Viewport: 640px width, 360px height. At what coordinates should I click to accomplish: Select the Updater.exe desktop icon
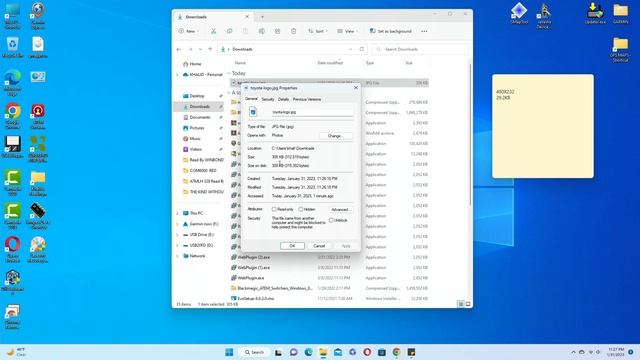pyautogui.click(x=595, y=13)
